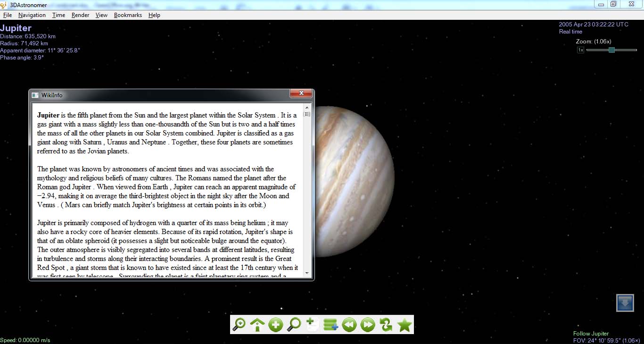Click the 'Follow Jupiter' status text
The height and width of the screenshot is (344, 644).
[591, 334]
